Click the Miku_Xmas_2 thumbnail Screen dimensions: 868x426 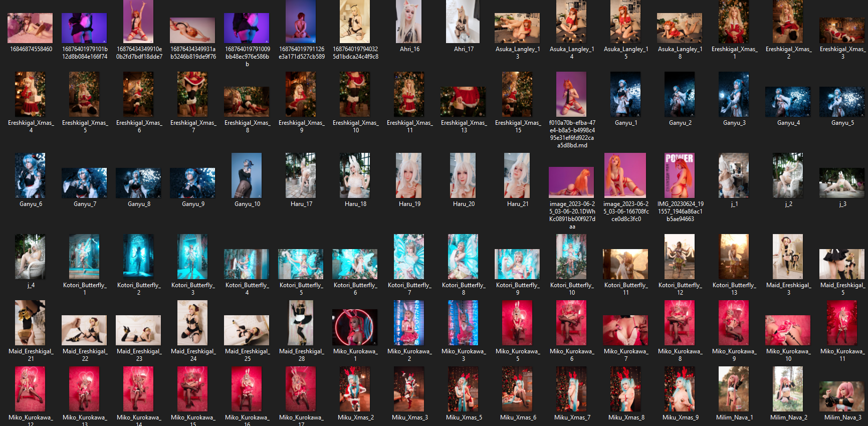click(x=355, y=389)
